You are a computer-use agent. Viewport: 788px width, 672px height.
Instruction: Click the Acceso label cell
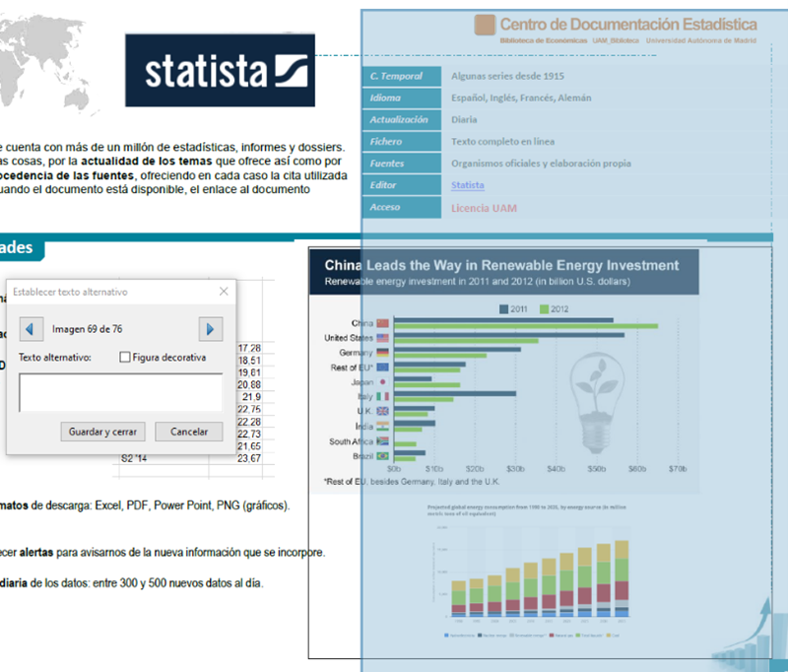point(402,207)
